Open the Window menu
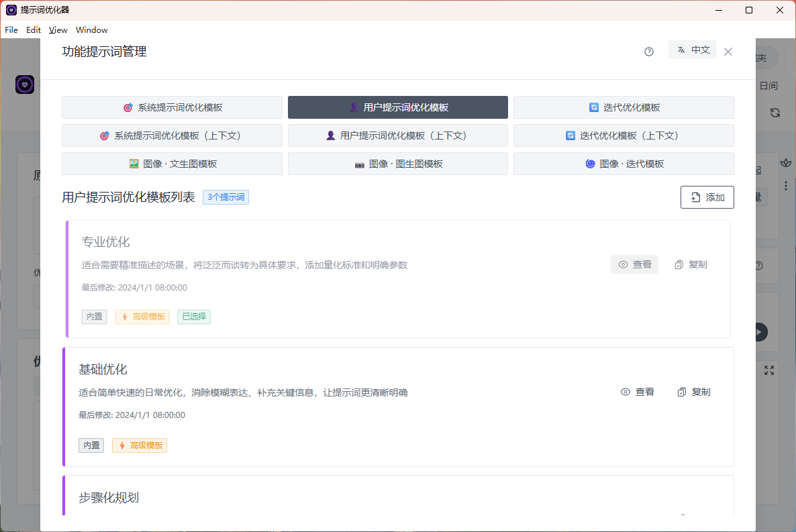Image resolution: width=796 pixels, height=532 pixels. tap(92, 30)
